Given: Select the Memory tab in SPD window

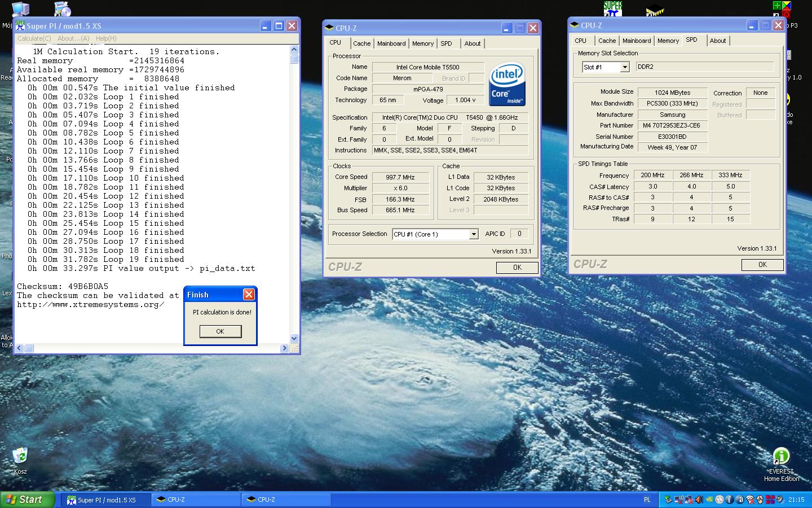Looking at the screenshot, I should (668, 41).
